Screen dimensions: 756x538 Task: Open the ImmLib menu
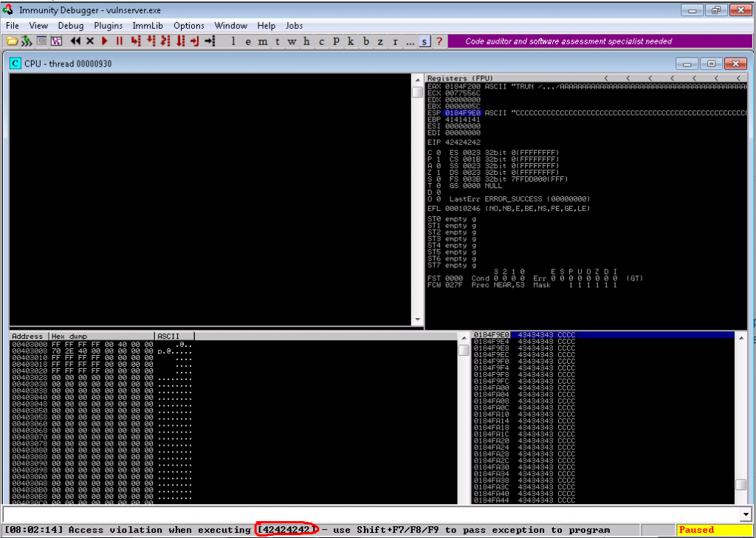click(148, 26)
